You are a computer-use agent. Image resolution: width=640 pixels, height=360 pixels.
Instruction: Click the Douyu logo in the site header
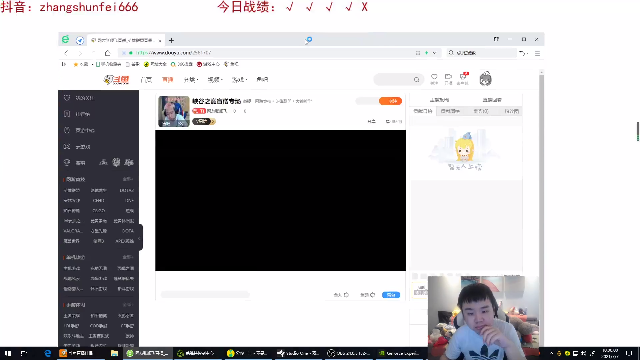pos(116,80)
